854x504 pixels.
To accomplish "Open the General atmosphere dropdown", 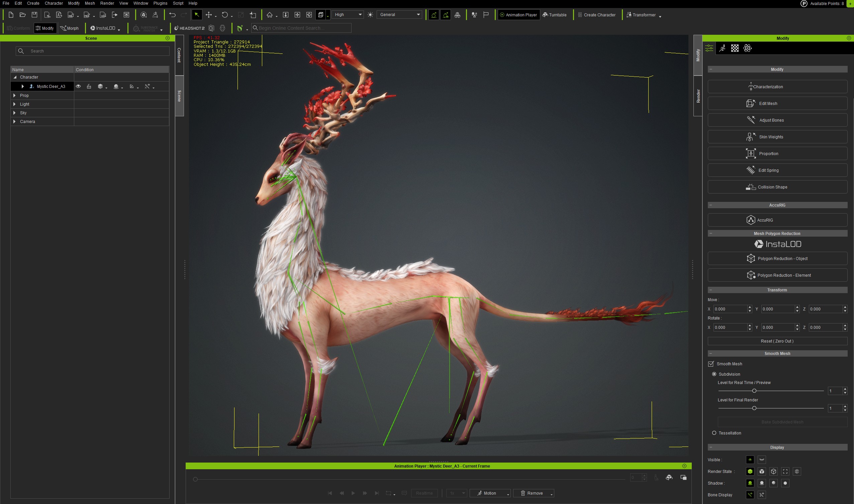I will 399,15.
